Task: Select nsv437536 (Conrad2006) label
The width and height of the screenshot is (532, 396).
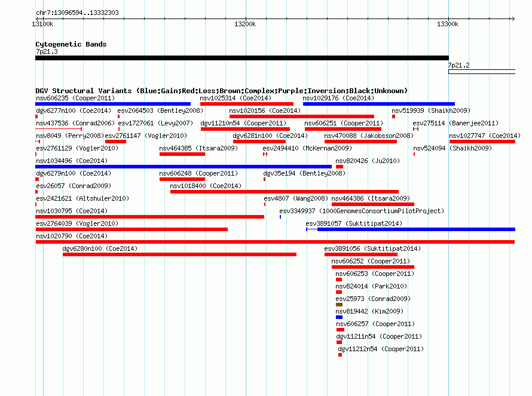Action: 75,123
